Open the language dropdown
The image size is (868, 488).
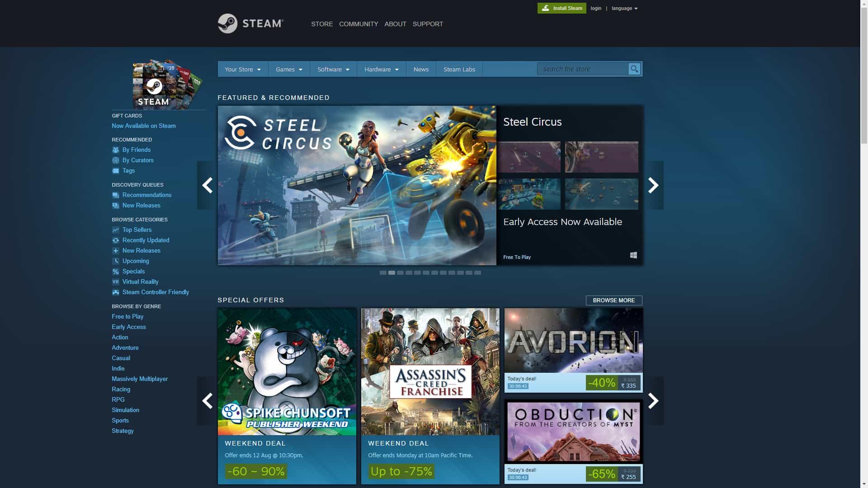[x=624, y=9]
